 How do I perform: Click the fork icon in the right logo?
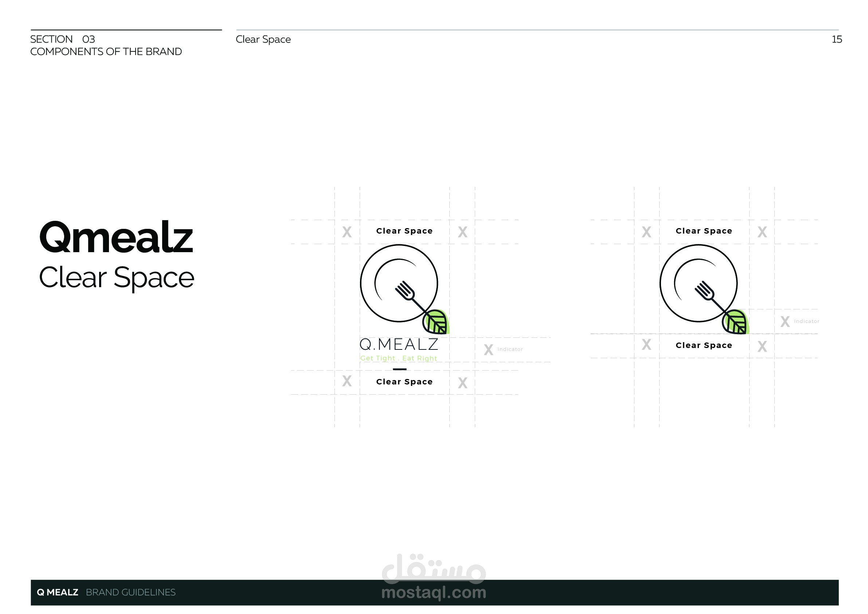[x=705, y=291]
